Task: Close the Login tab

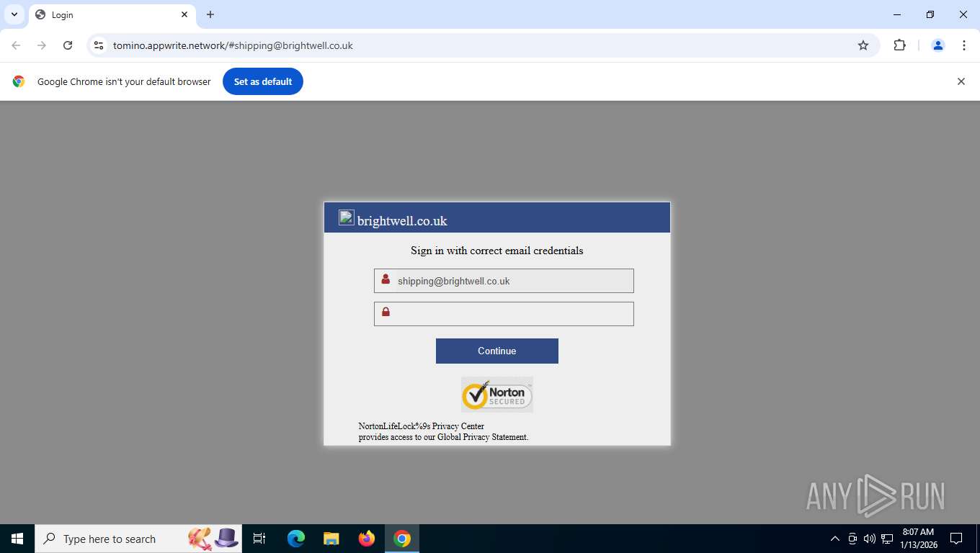Action: pos(184,14)
